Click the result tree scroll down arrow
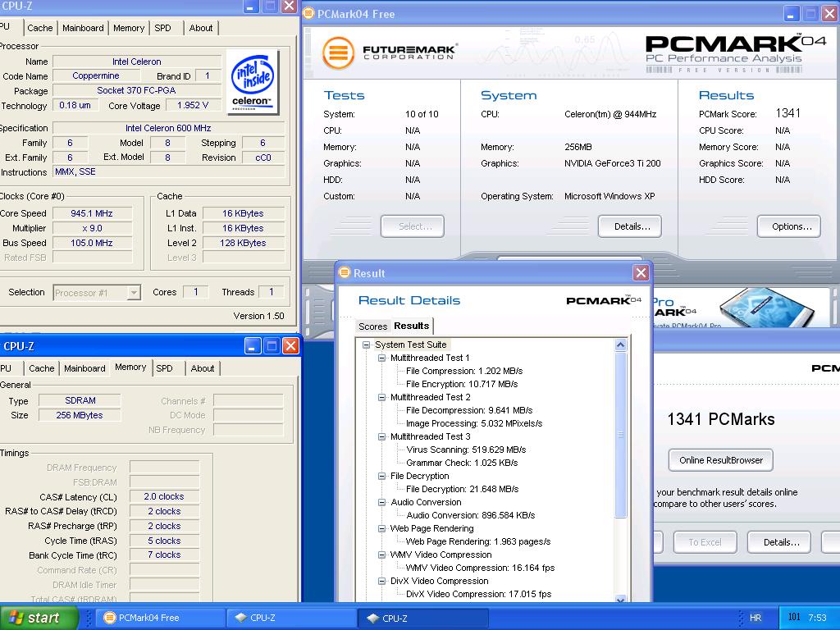The image size is (840, 630). point(620,599)
